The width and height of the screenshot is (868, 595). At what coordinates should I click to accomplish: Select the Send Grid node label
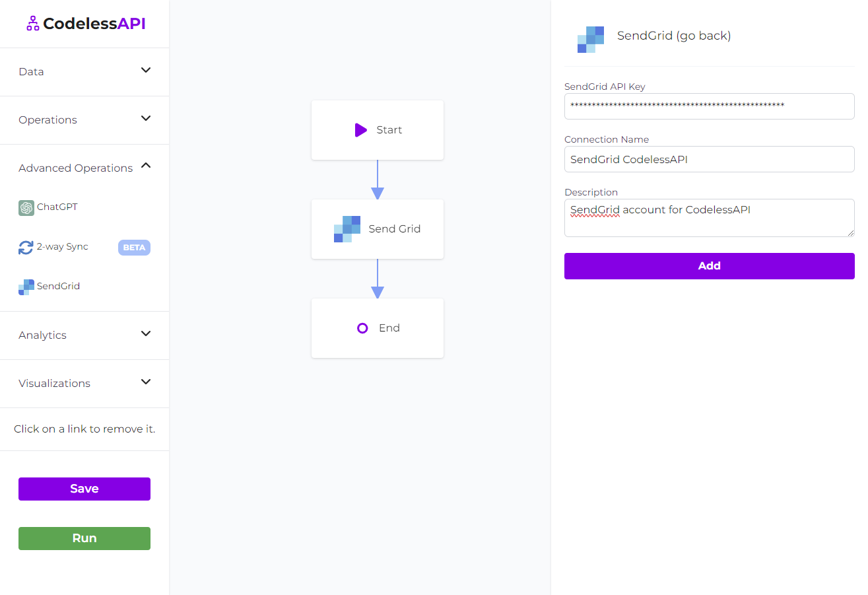click(395, 229)
